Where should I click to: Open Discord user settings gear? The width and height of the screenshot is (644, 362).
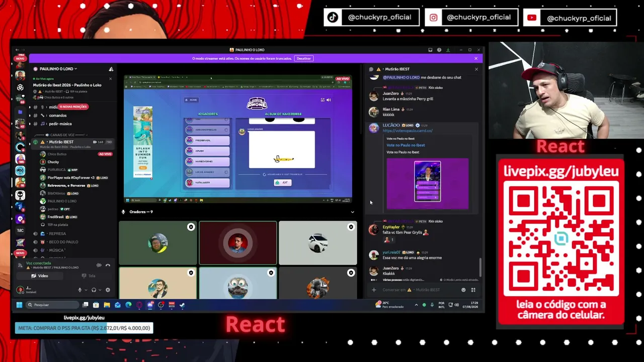coord(108,290)
